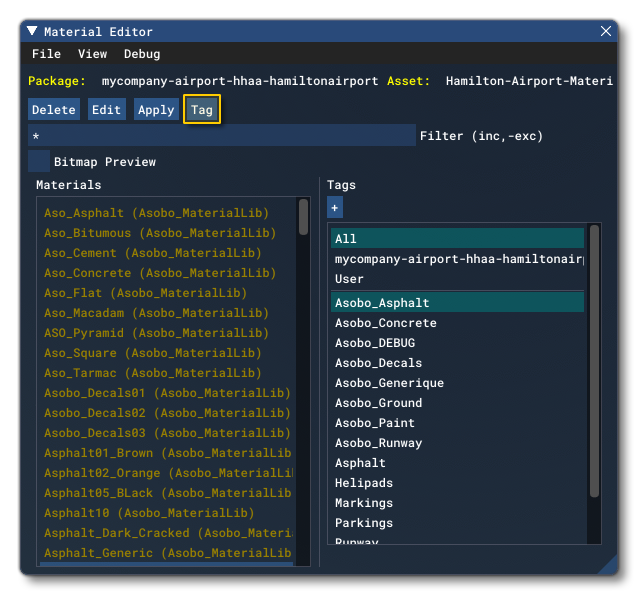
Task: Select the Helipads tag
Action: coord(457,482)
